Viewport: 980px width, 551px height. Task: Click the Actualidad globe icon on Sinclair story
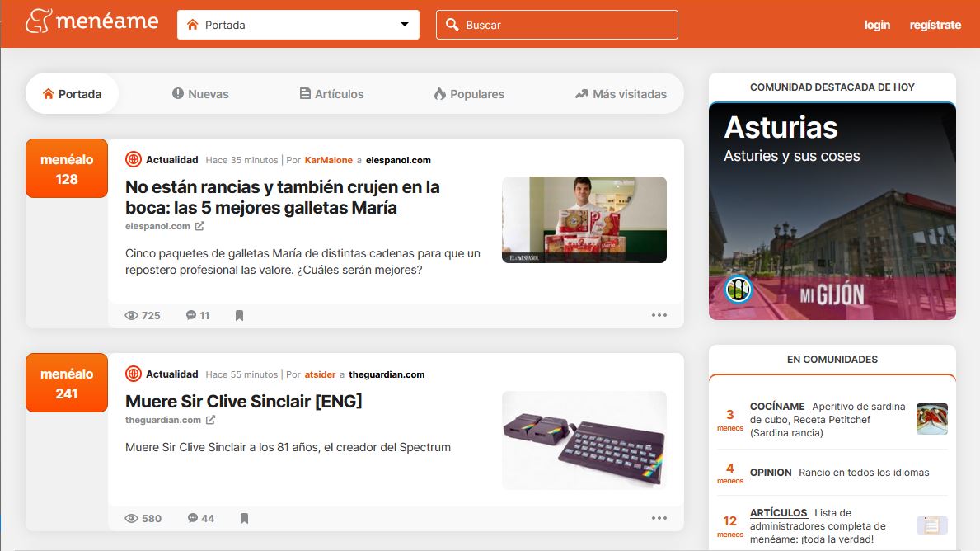pyautogui.click(x=134, y=374)
